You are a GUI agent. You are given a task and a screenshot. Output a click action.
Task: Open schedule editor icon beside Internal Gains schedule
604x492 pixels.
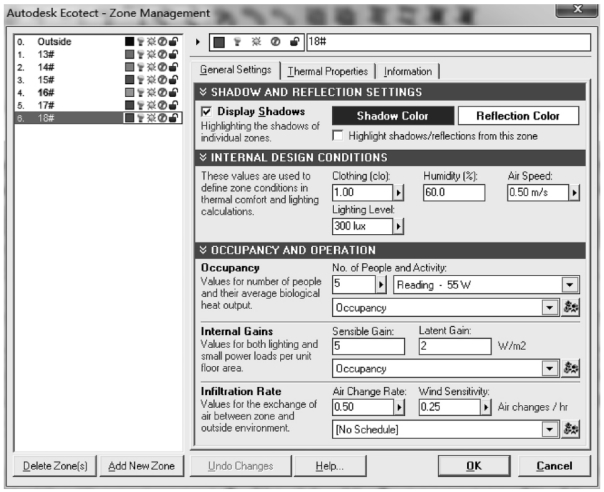click(571, 368)
